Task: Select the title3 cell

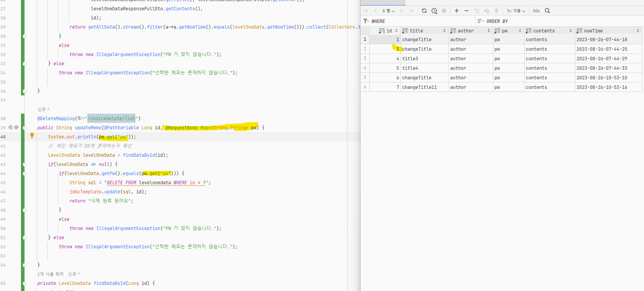Action: [x=425, y=58]
